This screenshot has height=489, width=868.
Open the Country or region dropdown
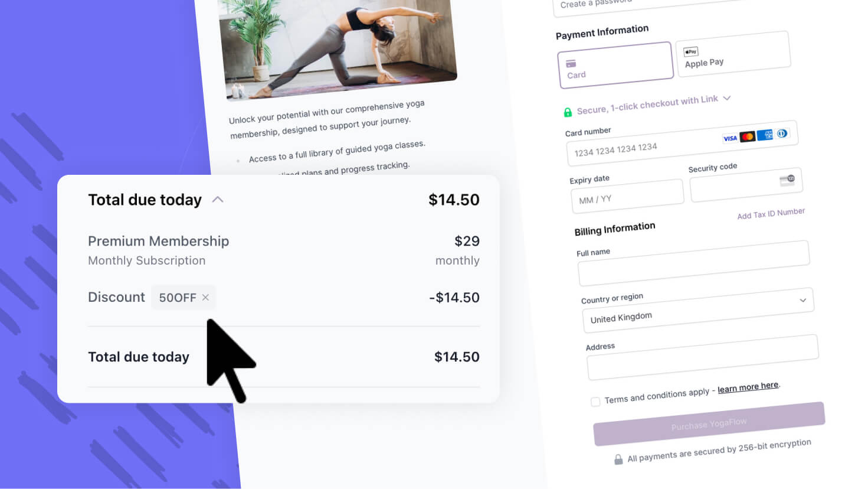(x=698, y=309)
